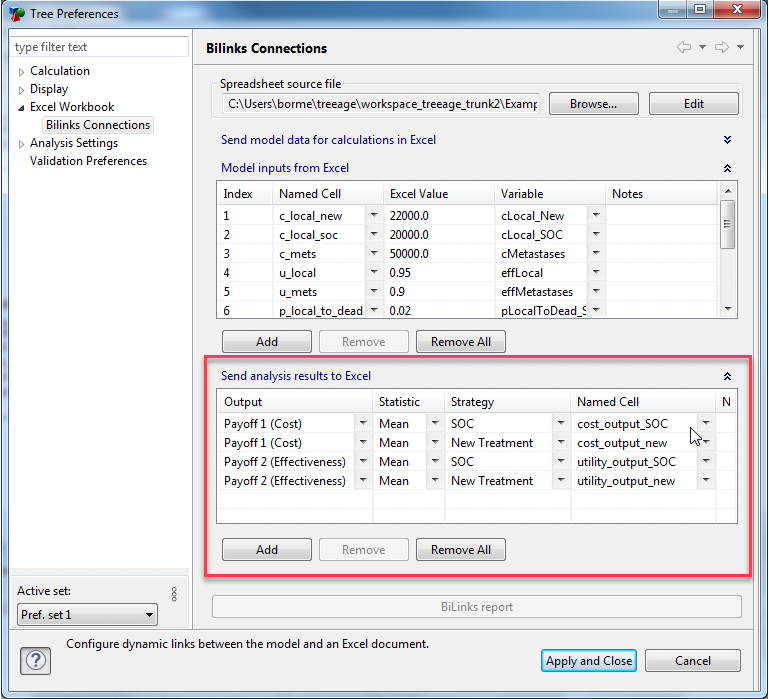
Task: Open Variable dropdown for cLocal_New
Action: pyautogui.click(x=596, y=215)
